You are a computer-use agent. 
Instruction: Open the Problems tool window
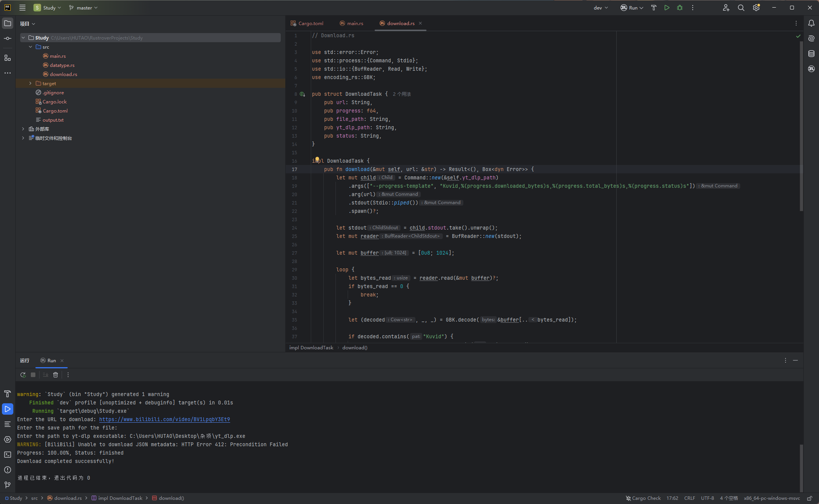click(x=8, y=470)
